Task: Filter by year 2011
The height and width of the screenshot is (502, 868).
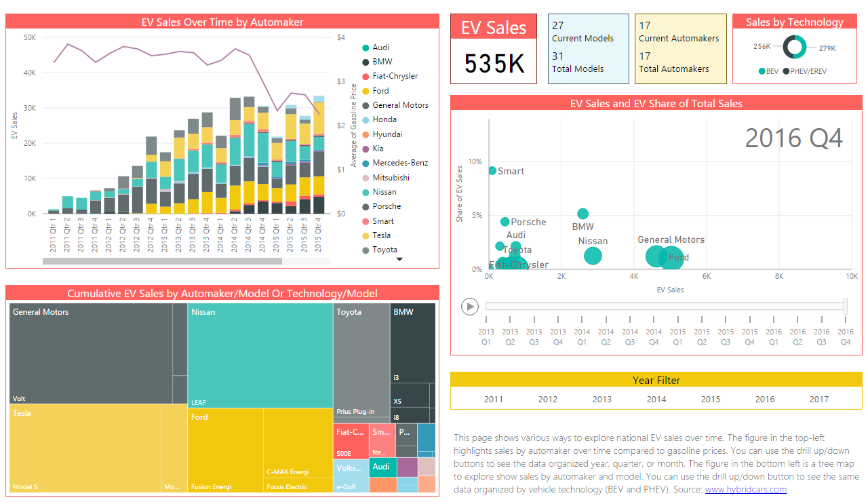Action: pyautogui.click(x=494, y=399)
